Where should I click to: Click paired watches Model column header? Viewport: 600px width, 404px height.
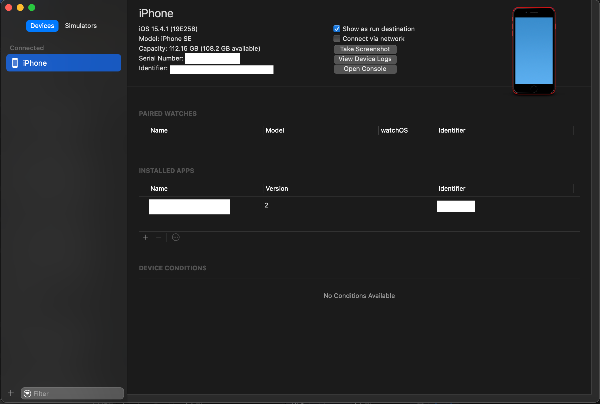click(x=275, y=130)
